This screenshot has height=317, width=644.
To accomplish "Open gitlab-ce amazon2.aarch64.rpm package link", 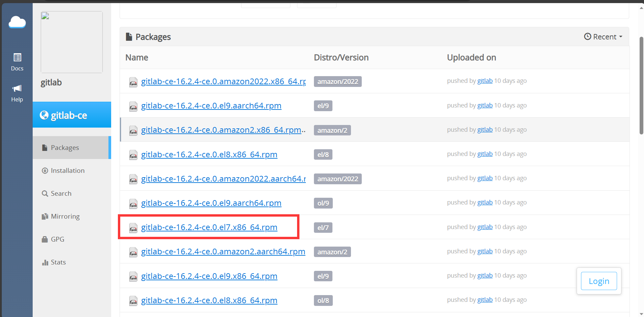I will click(x=223, y=251).
